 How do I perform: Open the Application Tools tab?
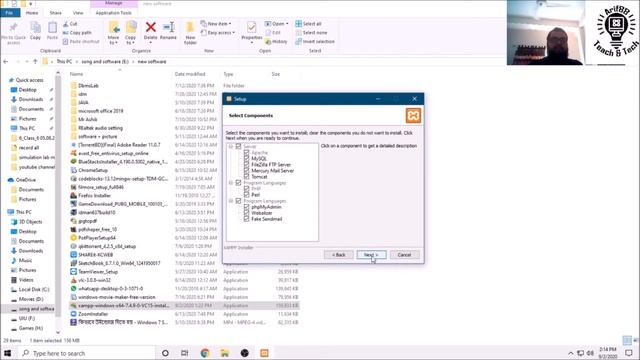[x=113, y=13]
